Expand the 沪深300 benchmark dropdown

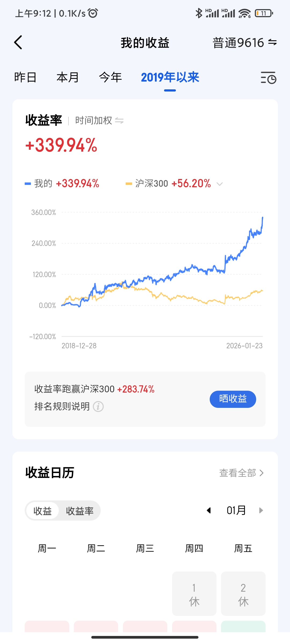pyautogui.click(x=220, y=184)
